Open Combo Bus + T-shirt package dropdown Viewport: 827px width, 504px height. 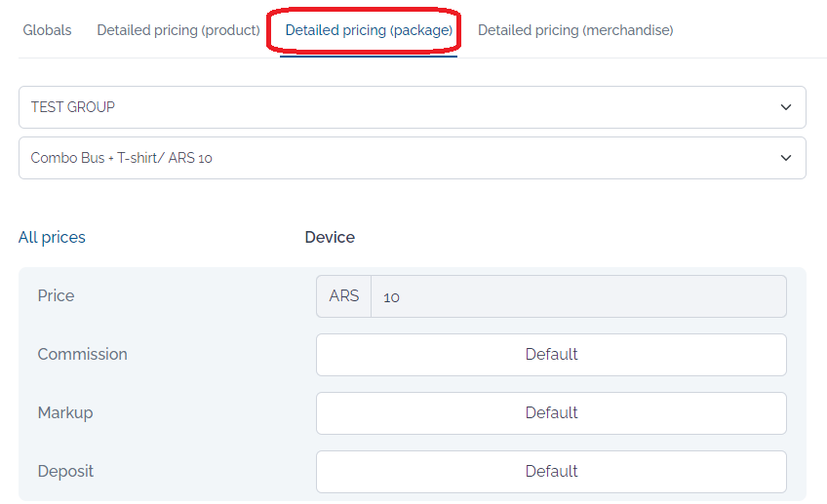click(x=413, y=158)
